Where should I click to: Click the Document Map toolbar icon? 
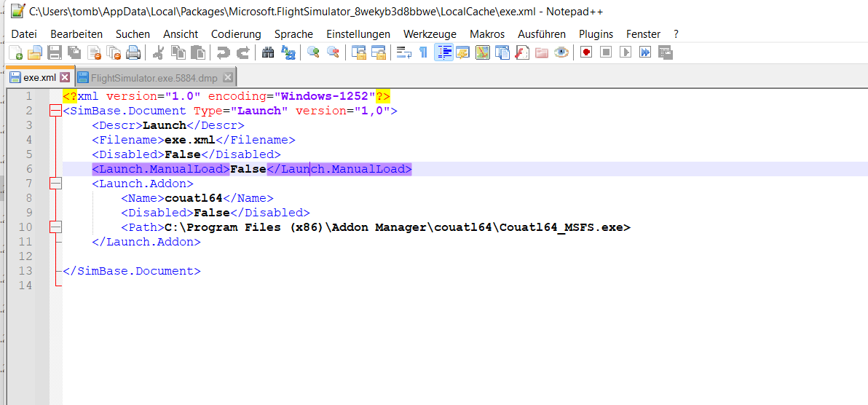[482, 52]
